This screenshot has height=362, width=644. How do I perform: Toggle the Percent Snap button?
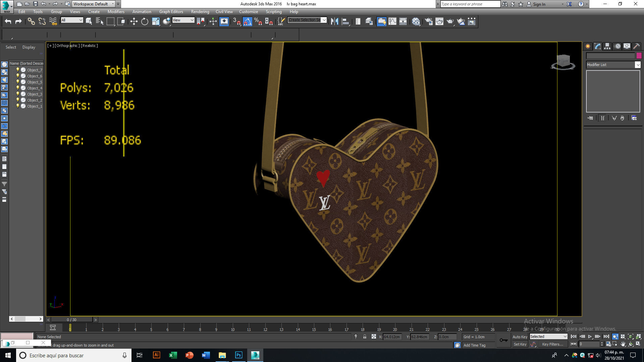click(x=258, y=21)
